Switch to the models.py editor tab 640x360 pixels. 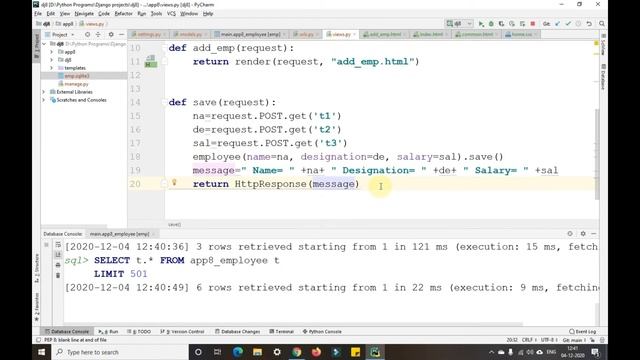(190, 34)
